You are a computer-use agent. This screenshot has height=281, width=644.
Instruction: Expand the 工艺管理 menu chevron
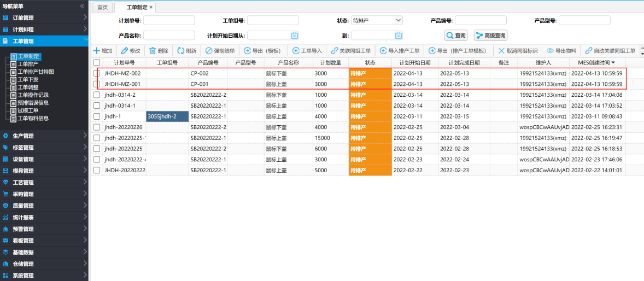point(85,182)
